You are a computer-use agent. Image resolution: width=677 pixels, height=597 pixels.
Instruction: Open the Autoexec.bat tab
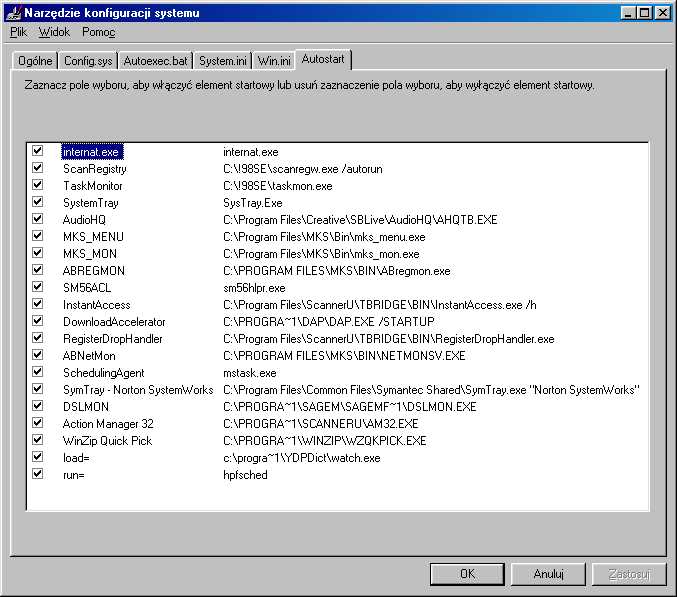tap(155, 61)
